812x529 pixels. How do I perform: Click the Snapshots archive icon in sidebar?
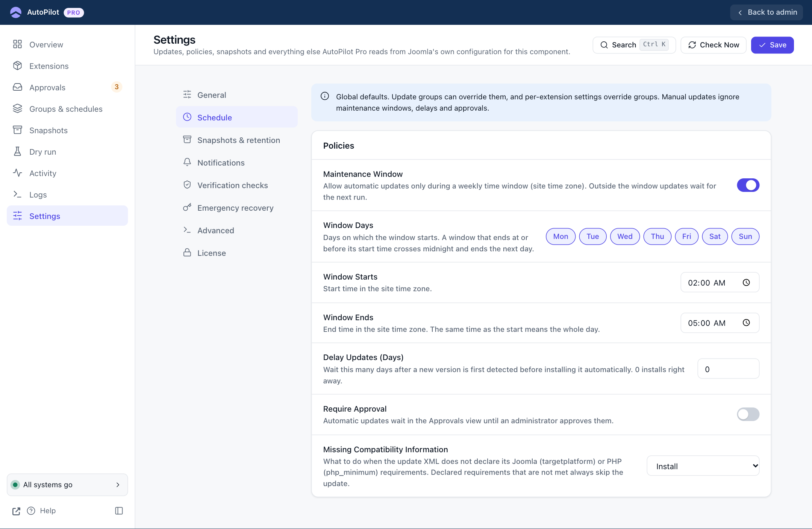coord(17,130)
